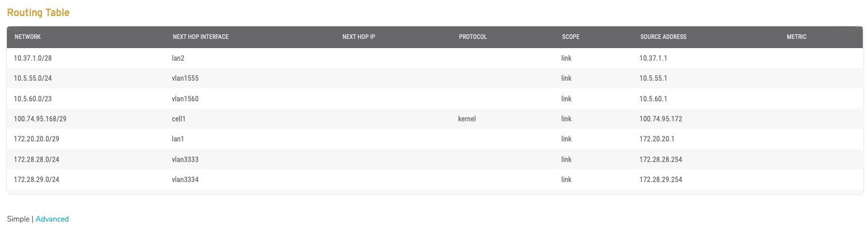Viewport: 868px width, 225px height.
Task: Click source address 100.74.95.172
Action: [661, 119]
